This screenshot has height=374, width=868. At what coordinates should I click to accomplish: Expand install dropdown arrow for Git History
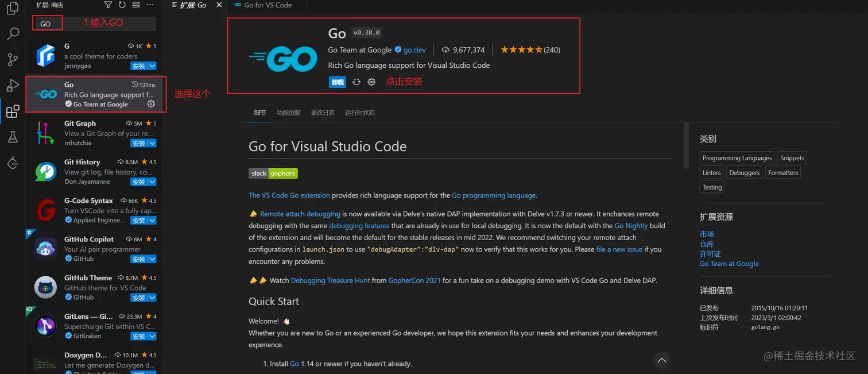point(152,182)
